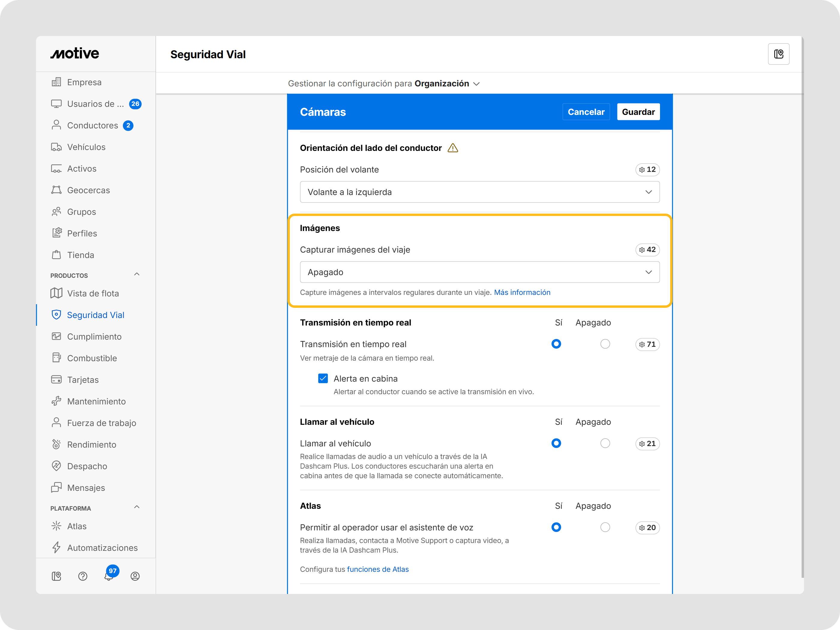Click the Automatizaciones lightning icon
Image resolution: width=840 pixels, height=630 pixels.
coord(56,547)
